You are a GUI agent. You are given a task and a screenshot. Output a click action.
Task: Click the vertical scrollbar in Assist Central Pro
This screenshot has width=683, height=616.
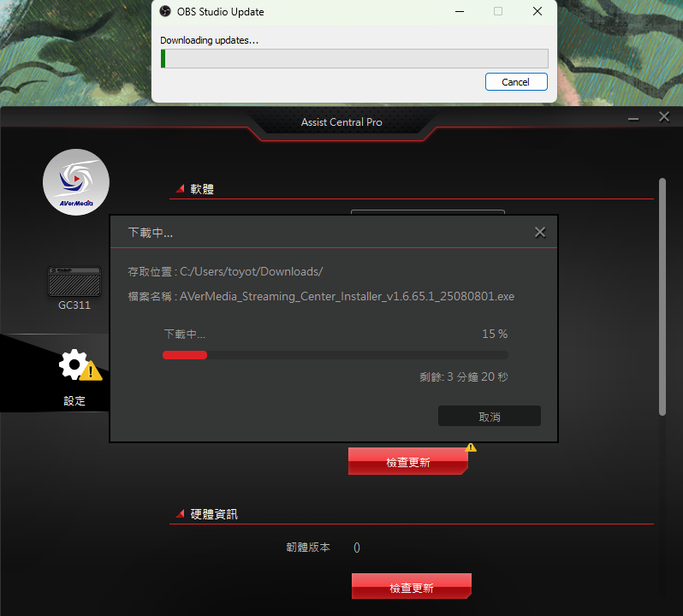[662, 295]
